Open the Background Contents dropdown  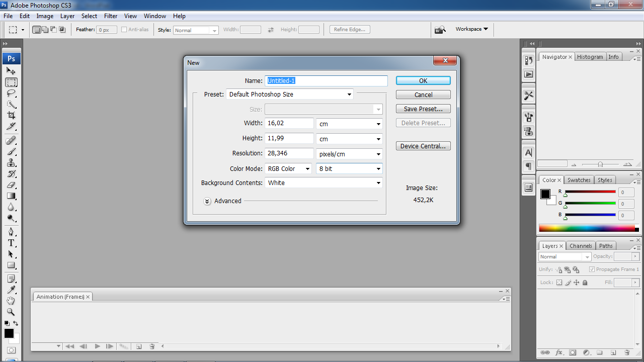point(324,183)
